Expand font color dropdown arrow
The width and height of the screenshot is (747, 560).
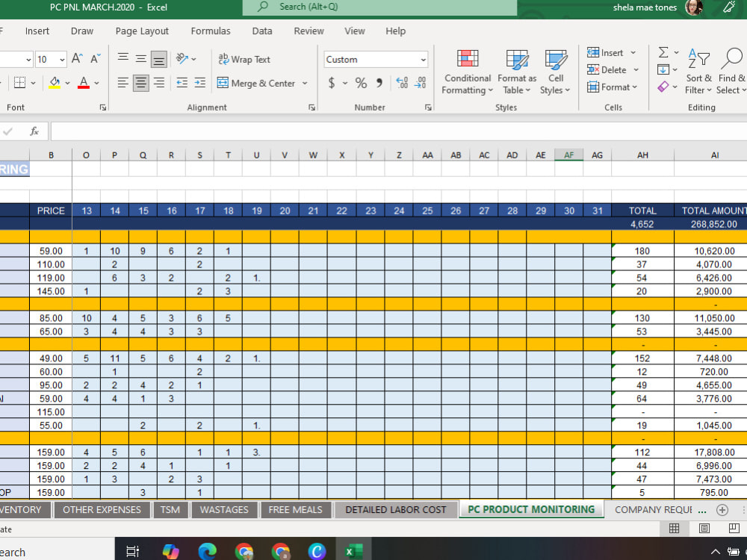[x=96, y=84]
